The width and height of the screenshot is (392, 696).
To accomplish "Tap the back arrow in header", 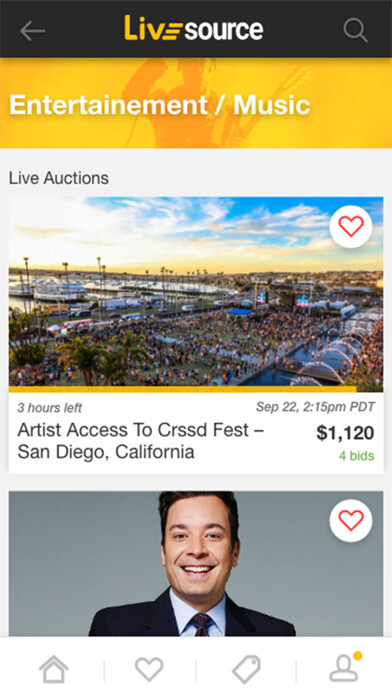I will [32, 30].
